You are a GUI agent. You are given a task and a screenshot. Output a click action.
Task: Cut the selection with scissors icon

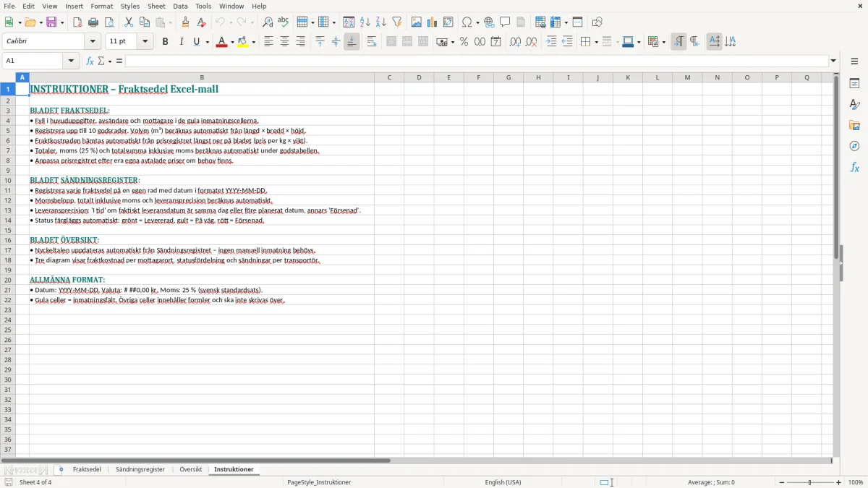(129, 22)
